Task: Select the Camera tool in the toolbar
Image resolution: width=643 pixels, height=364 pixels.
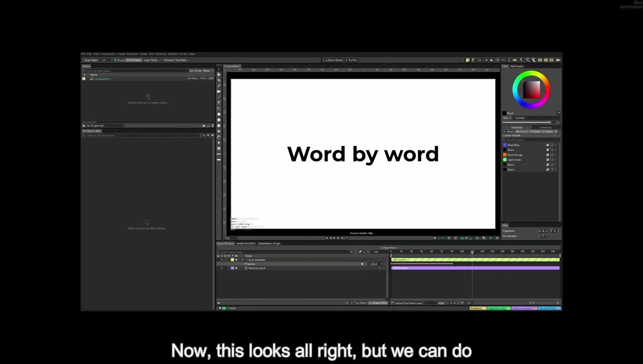Action: tap(219, 91)
